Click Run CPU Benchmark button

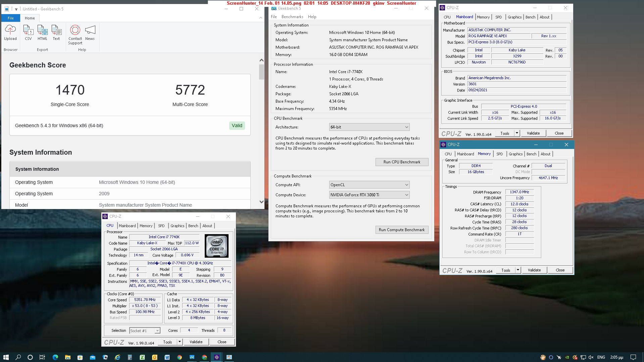click(x=402, y=162)
